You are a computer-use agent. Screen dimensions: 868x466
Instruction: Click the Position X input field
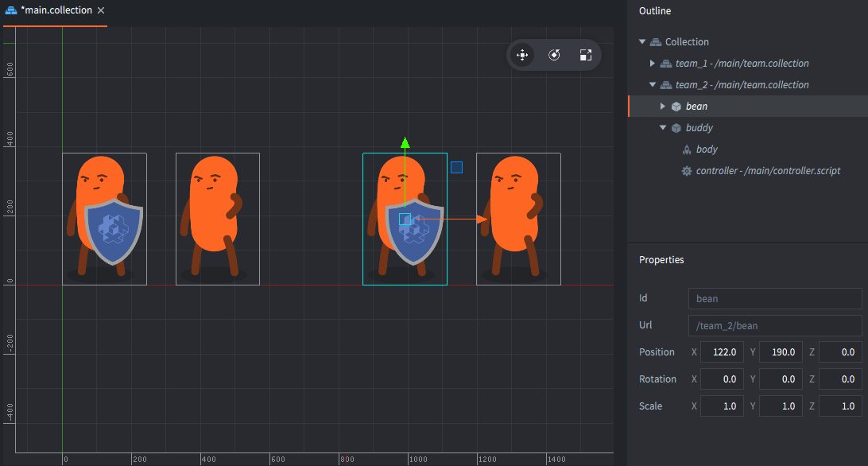pyautogui.click(x=722, y=352)
